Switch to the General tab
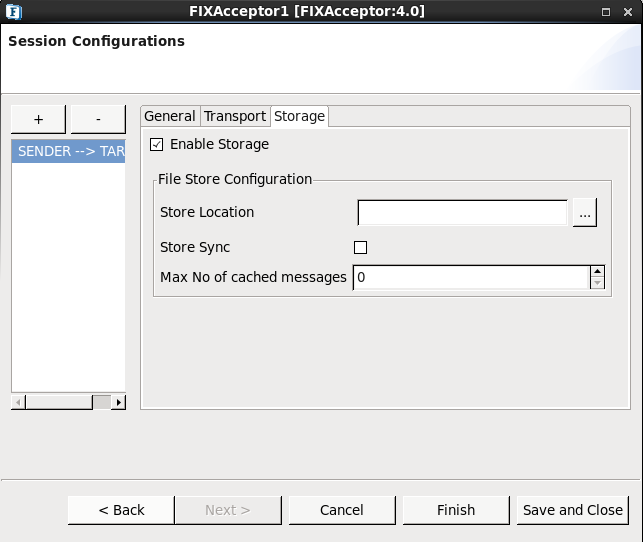Screen dimensions: 643x542 coord(170,117)
